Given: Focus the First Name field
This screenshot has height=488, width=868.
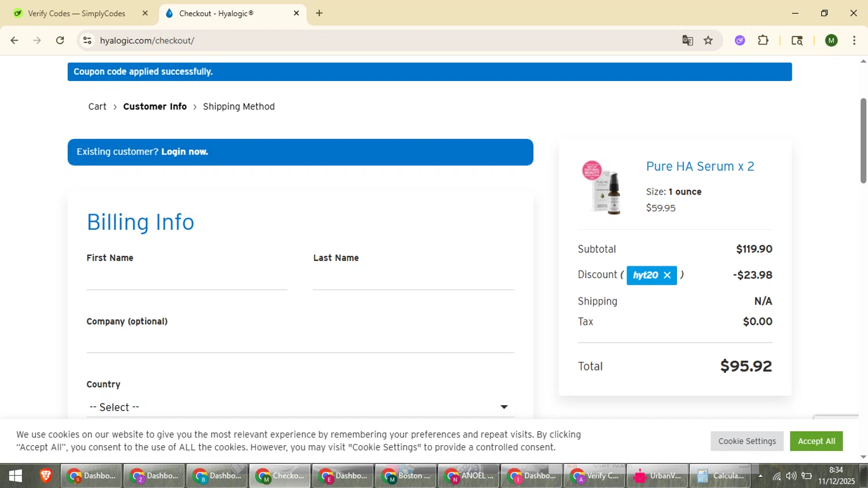Looking at the screenshot, I should click(x=187, y=279).
